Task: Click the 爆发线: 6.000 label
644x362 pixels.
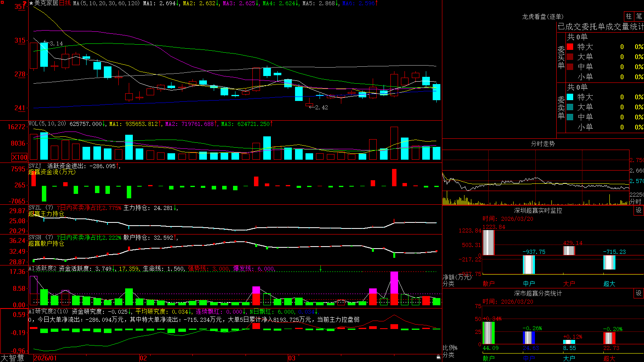Action: tap(254, 268)
